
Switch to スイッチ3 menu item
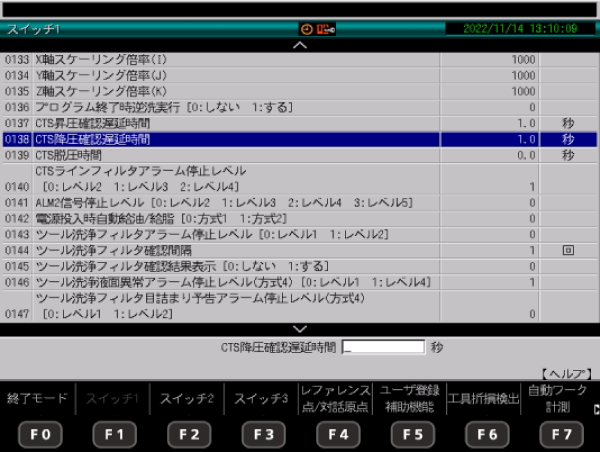pyautogui.click(x=261, y=398)
